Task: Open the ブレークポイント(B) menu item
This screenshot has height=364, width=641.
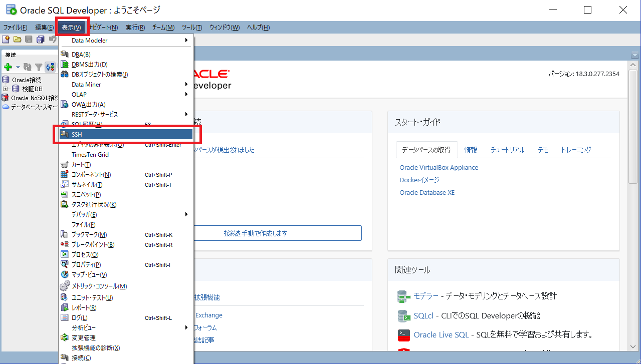Action: pos(126,244)
